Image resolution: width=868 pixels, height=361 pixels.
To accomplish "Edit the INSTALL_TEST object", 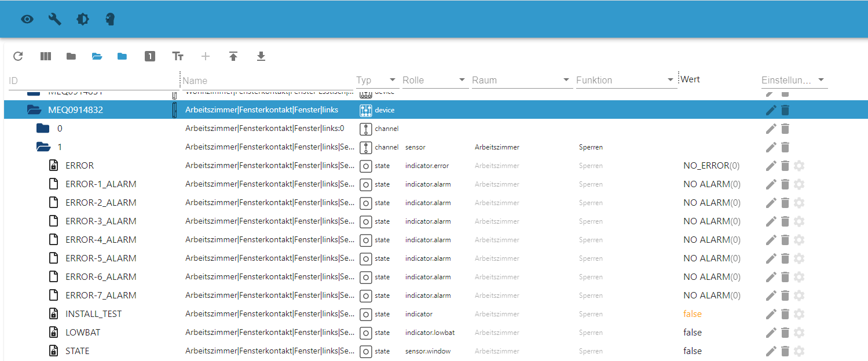I will 771,314.
